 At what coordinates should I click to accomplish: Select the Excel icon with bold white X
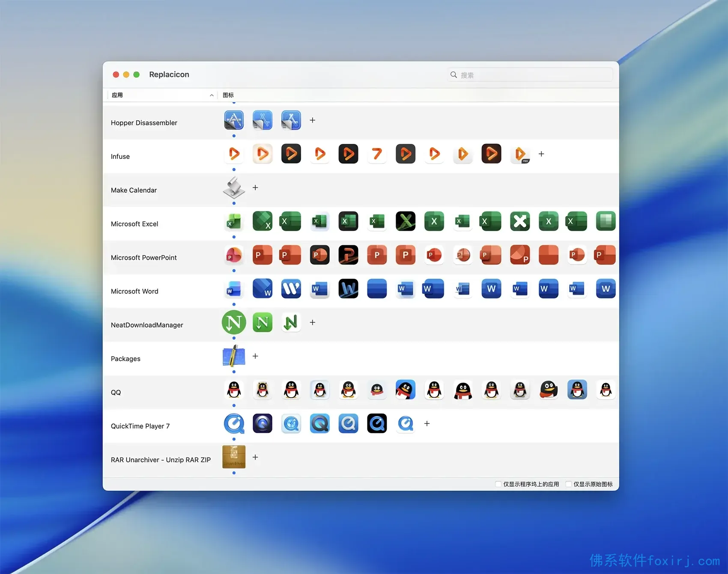[520, 221]
